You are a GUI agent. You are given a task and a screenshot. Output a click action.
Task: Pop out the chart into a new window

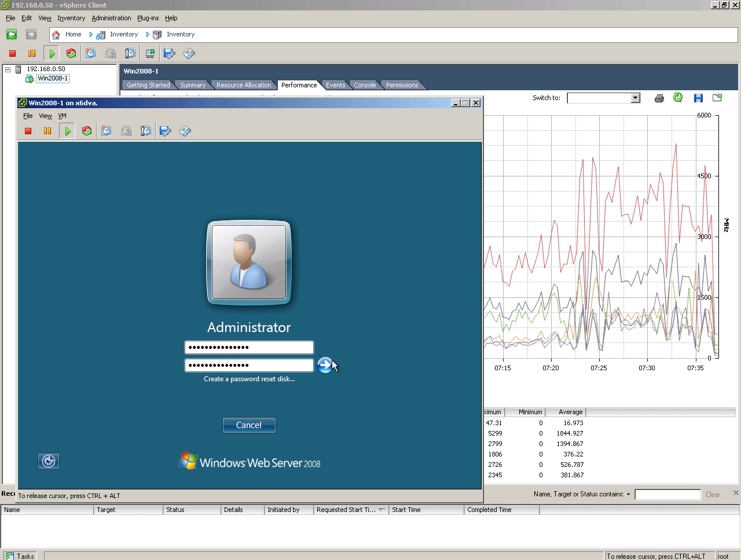(x=717, y=98)
